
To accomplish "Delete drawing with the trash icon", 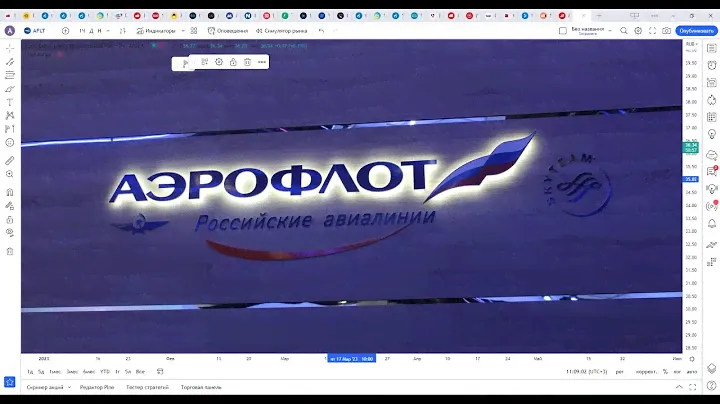I will pos(247,62).
